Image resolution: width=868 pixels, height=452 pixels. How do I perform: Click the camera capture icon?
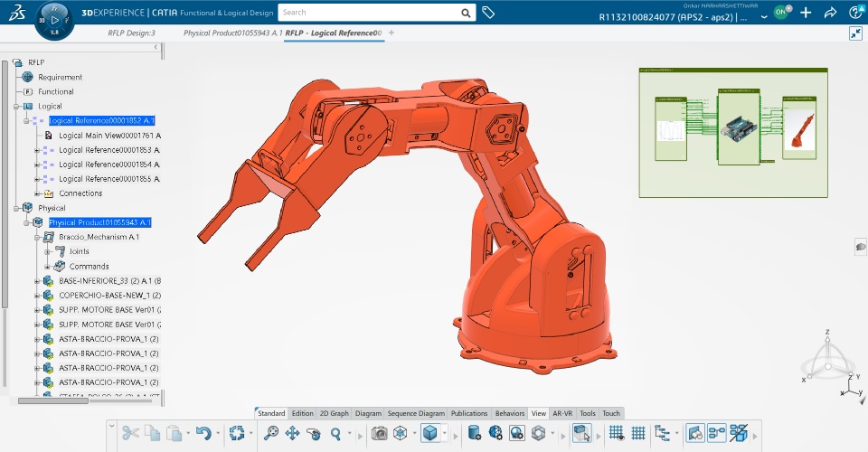coord(379,433)
